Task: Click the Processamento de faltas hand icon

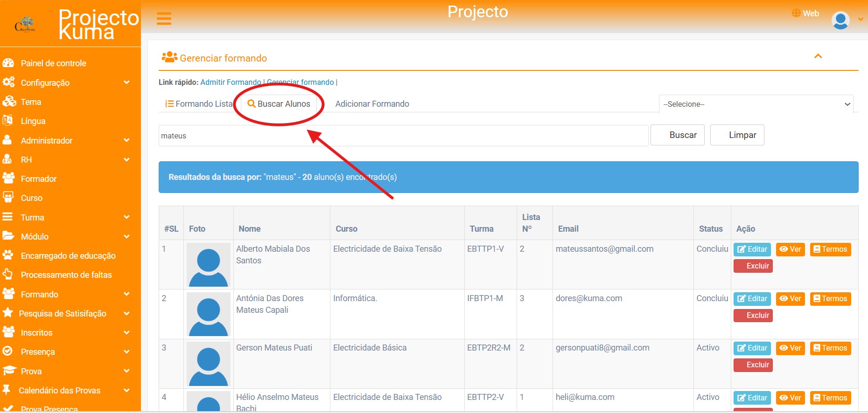Action: pos(8,275)
